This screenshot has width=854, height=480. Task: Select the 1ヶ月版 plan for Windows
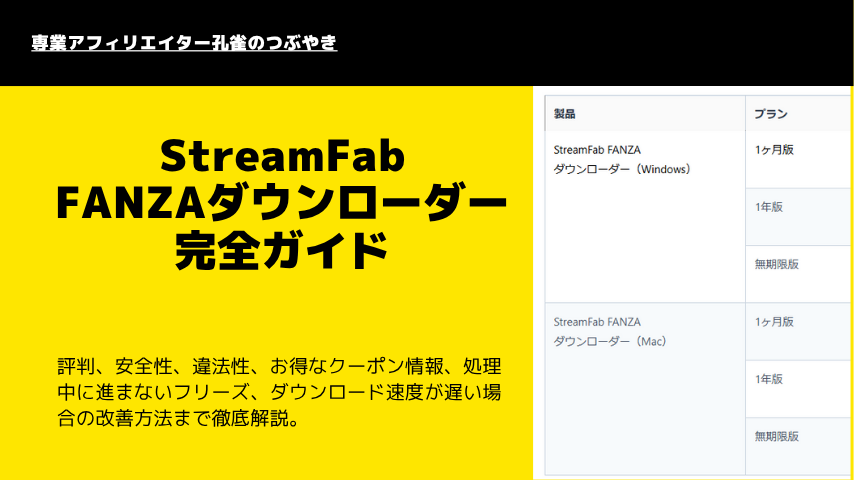(x=774, y=149)
